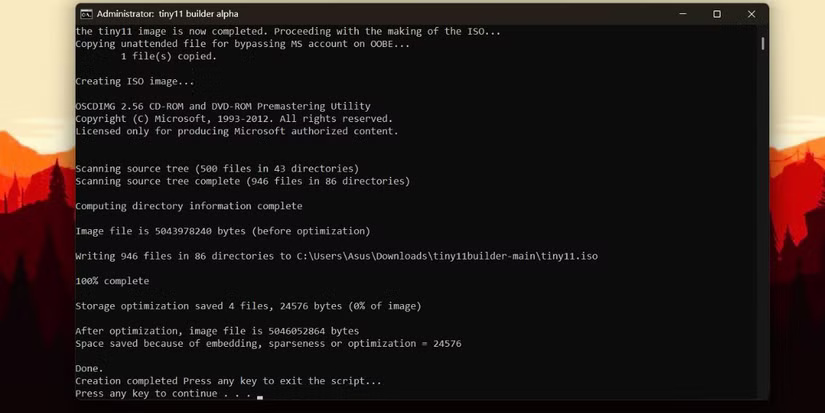
Task: Click the "100% complete" progress text
Action: (x=112, y=281)
